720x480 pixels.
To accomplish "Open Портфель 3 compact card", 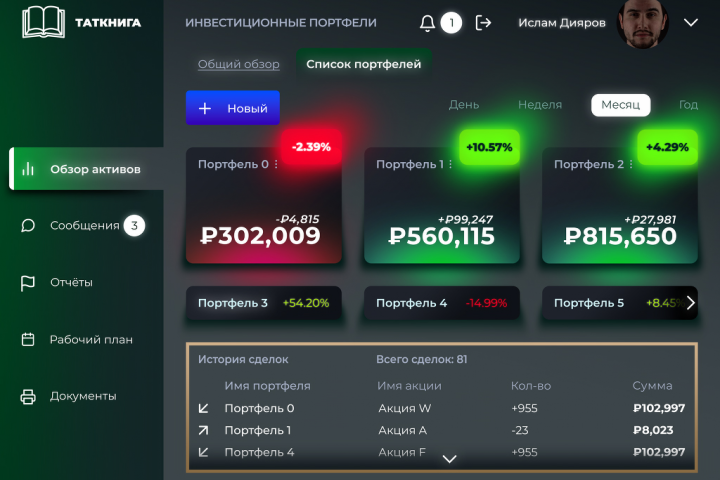I will click(x=264, y=303).
